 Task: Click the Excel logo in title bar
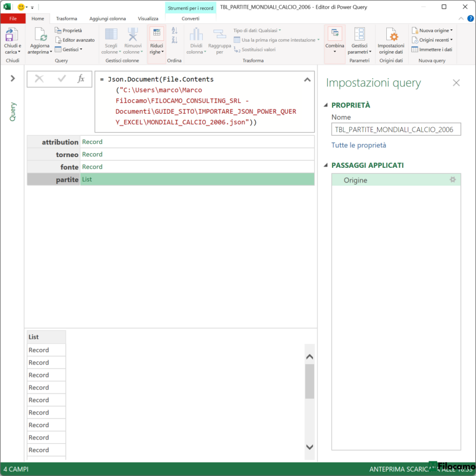(x=7, y=7)
